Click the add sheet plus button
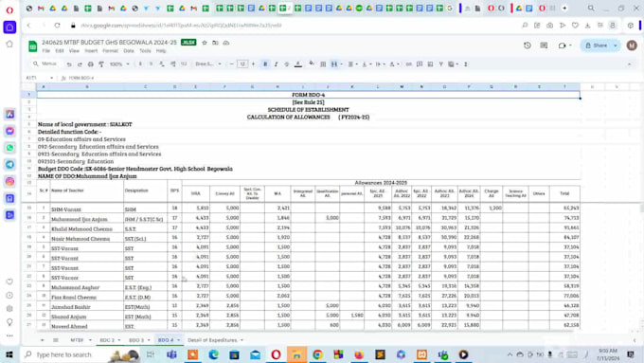The height and width of the screenshot is (363, 644). click(42, 340)
